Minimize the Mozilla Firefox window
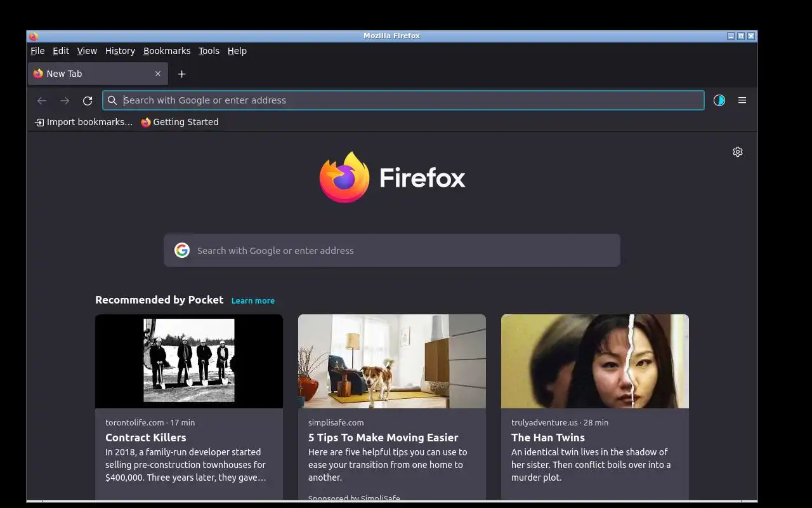The width and height of the screenshot is (812, 508). (x=731, y=36)
